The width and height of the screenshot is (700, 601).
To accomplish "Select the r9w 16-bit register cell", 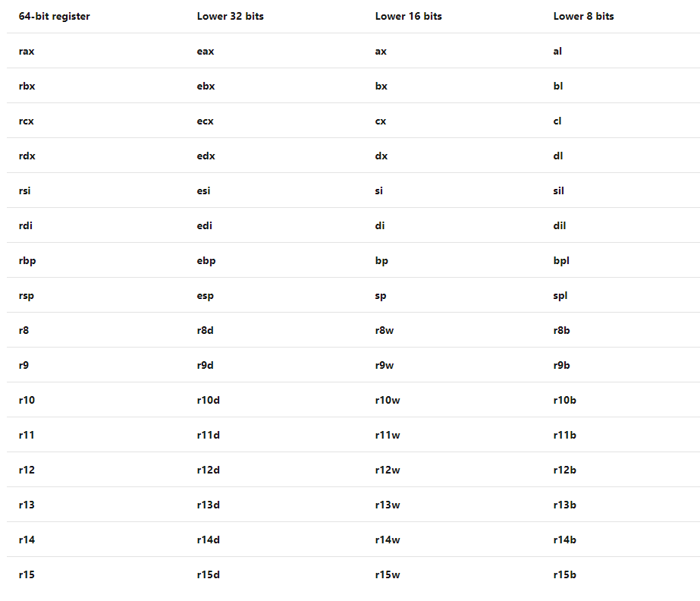I will click(385, 365).
